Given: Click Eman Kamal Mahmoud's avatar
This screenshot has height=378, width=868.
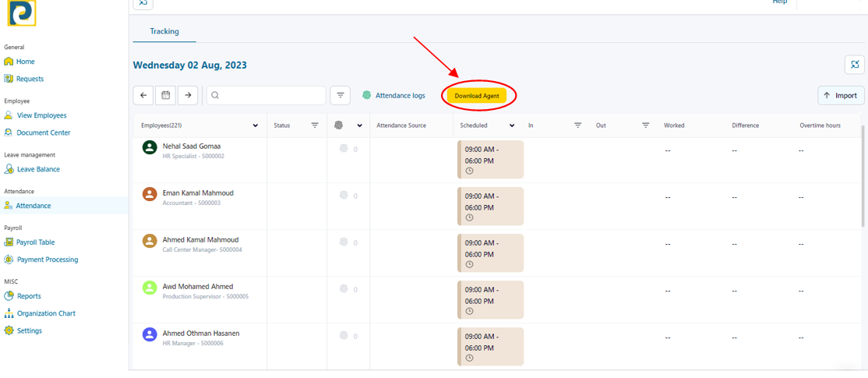Looking at the screenshot, I should (150, 194).
